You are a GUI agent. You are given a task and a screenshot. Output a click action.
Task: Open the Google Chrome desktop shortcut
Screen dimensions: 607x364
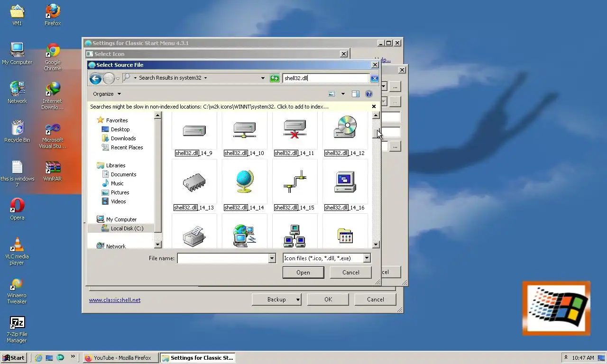[x=53, y=57]
